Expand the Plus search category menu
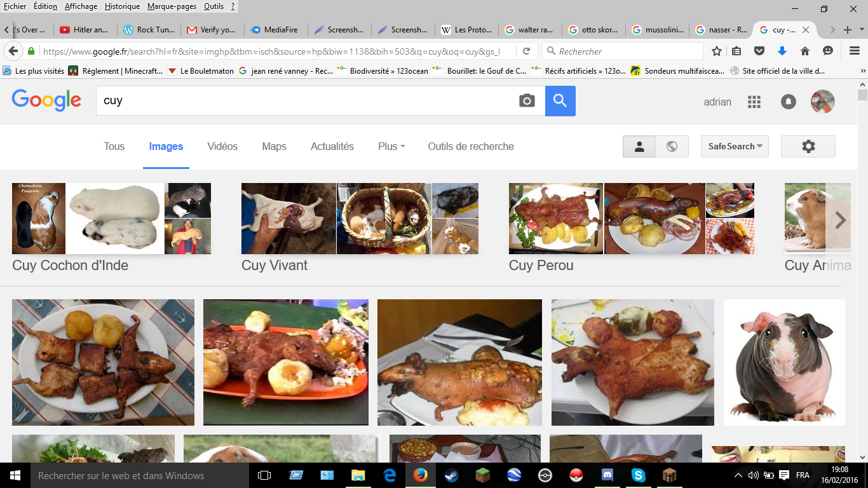The image size is (868, 488). click(391, 146)
